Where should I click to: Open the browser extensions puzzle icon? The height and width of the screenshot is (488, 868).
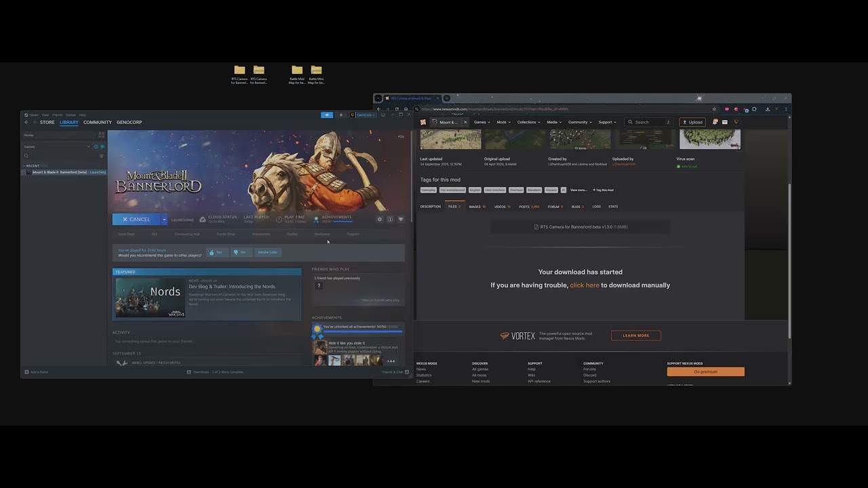click(x=754, y=109)
